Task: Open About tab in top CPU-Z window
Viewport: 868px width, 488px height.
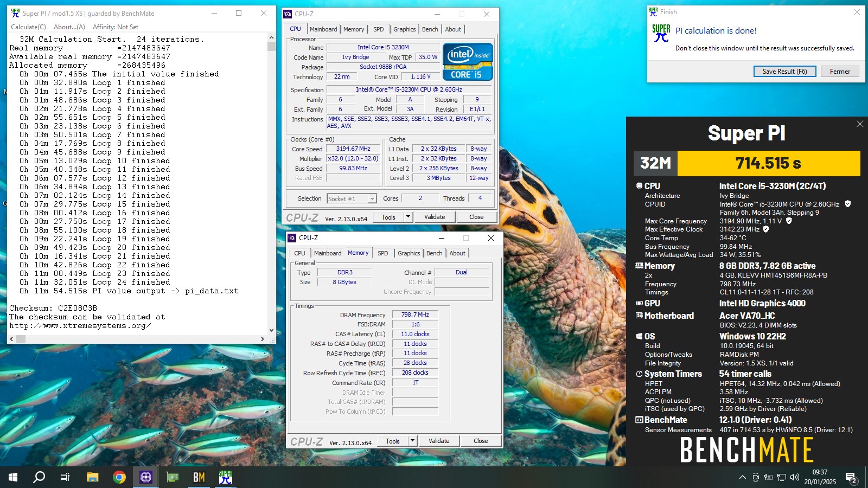Action: 454,29
